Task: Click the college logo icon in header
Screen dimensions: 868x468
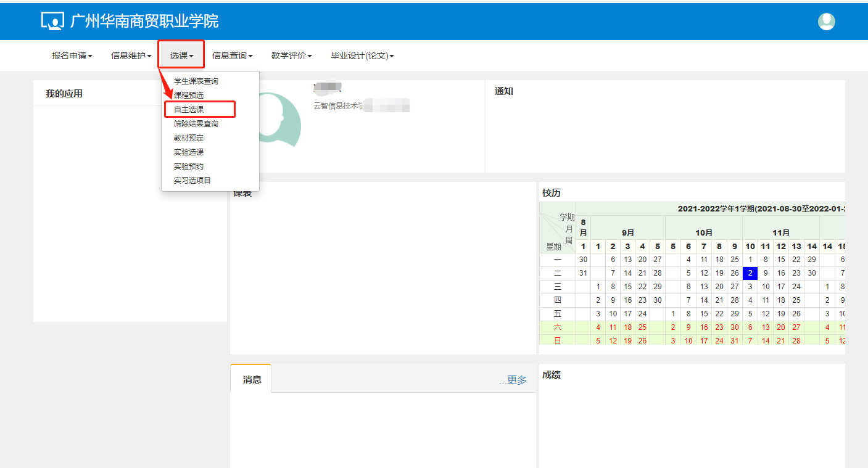Action: pos(52,21)
